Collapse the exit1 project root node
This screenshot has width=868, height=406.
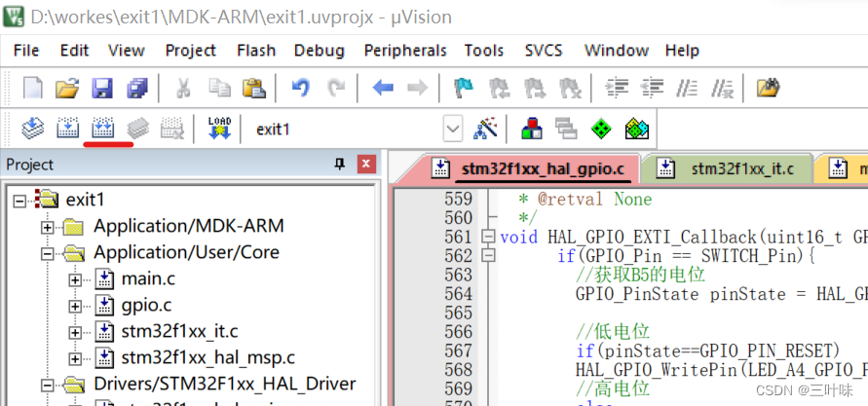19,200
